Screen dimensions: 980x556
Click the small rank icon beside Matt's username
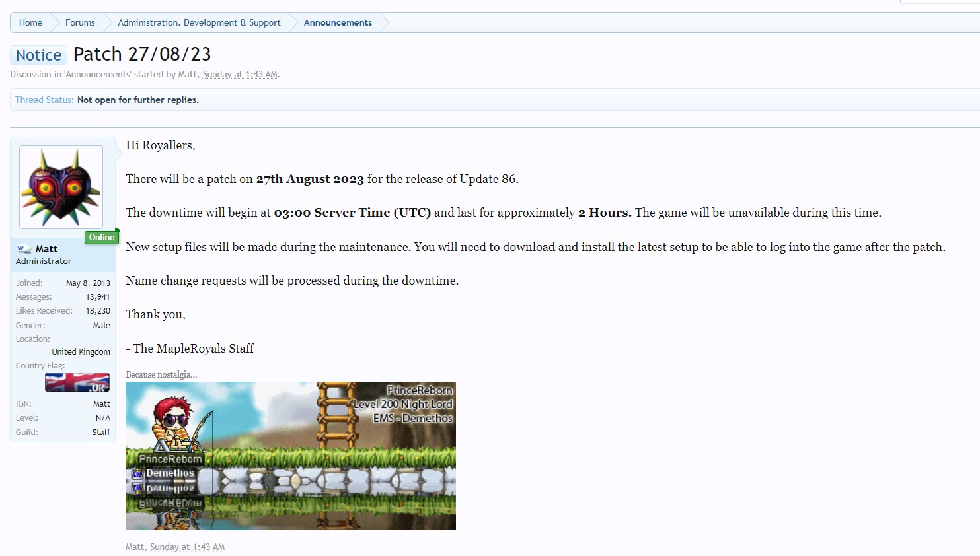pos(24,249)
